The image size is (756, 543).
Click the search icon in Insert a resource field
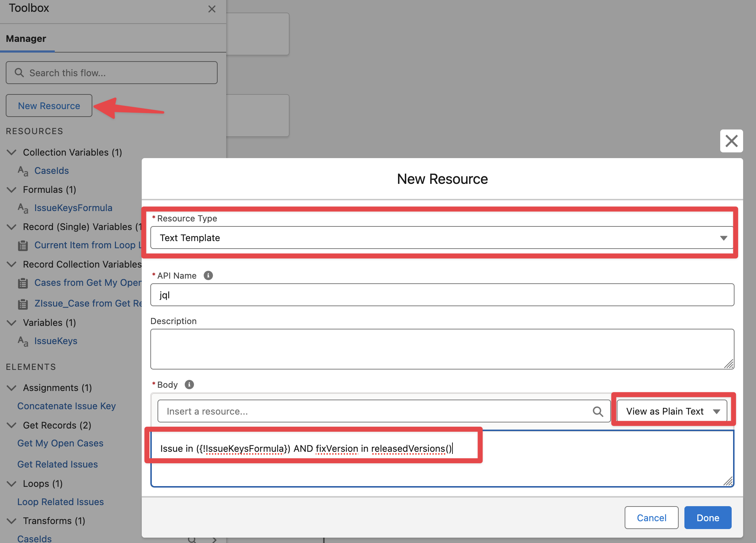tap(597, 411)
